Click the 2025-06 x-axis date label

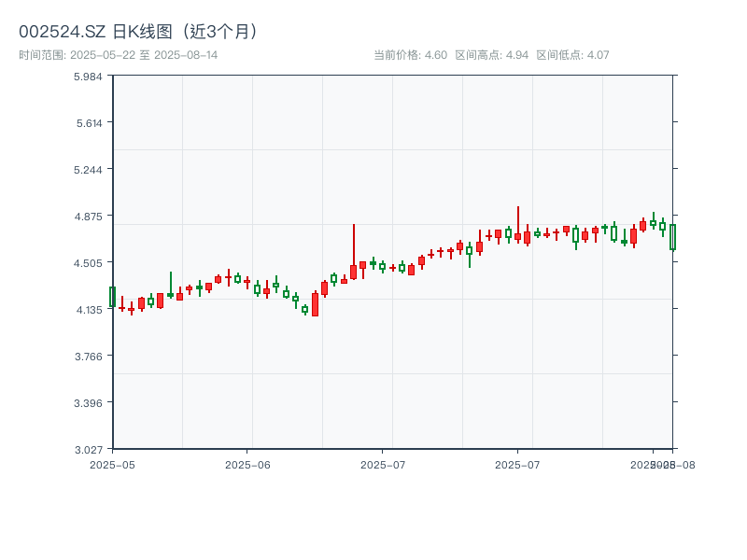point(247,464)
